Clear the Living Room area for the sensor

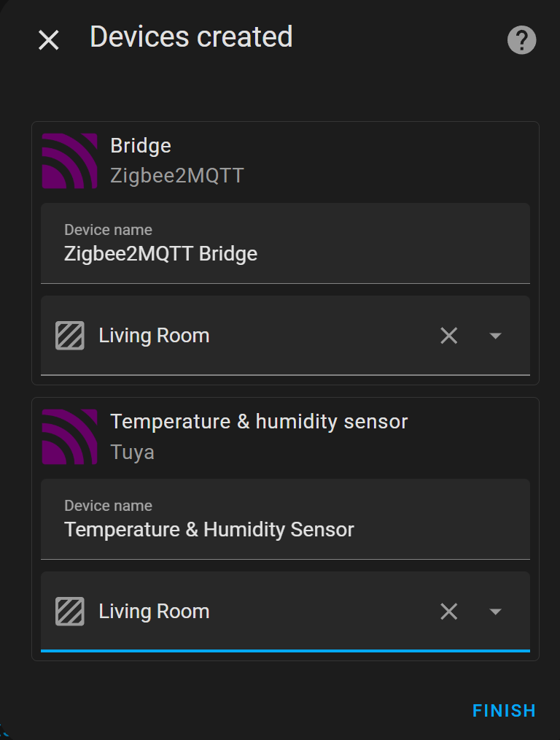pyautogui.click(x=448, y=612)
